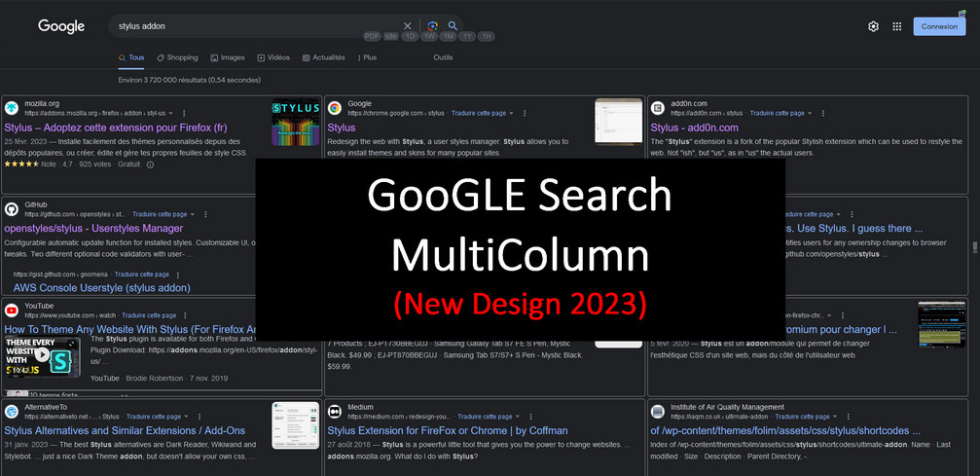Switch to the Vidéos tab
The height and width of the screenshot is (476, 980).
tap(273, 57)
